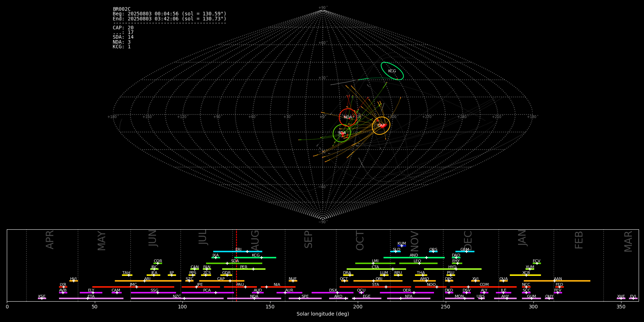Click the PCA shower label in timeline
The width and height of the screenshot is (644, 322).
point(207,291)
